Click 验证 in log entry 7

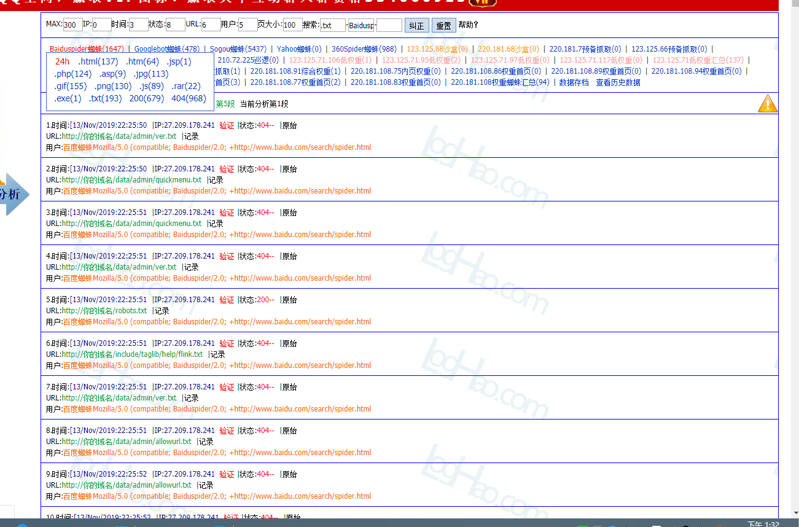coord(226,387)
